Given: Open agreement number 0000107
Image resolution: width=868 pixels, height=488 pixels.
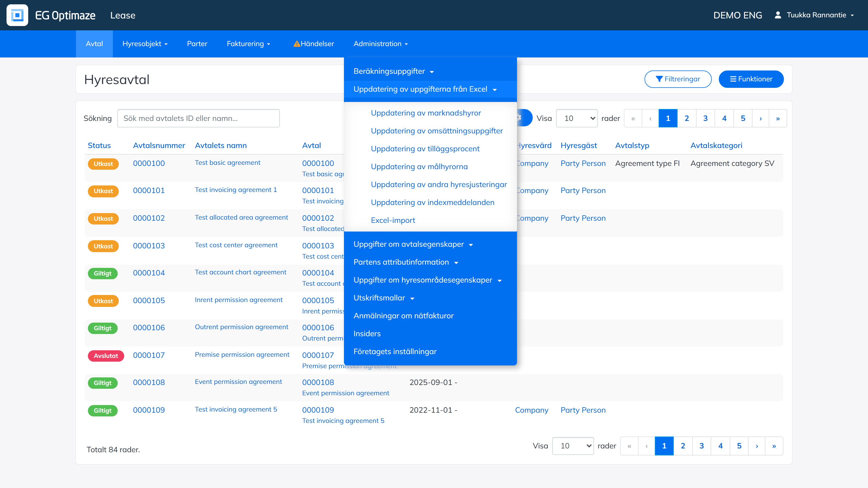Looking at the screenshot, I should [149, 355].
